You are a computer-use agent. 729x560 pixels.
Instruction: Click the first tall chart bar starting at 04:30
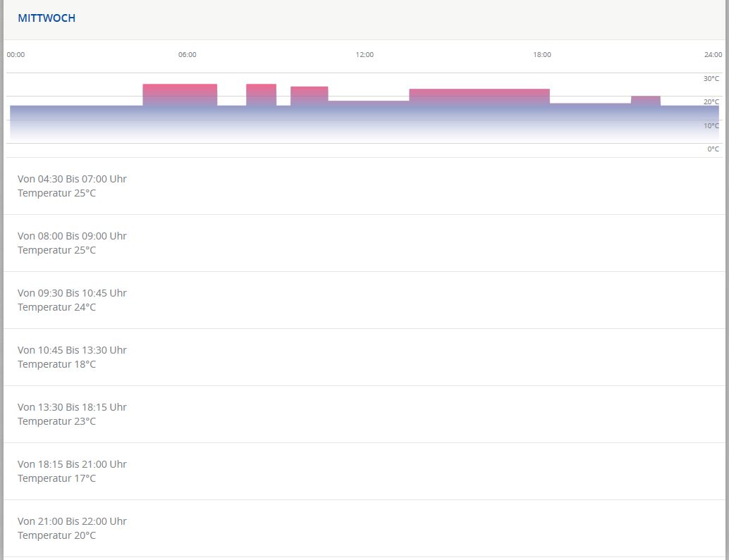(x=180, y=95)
